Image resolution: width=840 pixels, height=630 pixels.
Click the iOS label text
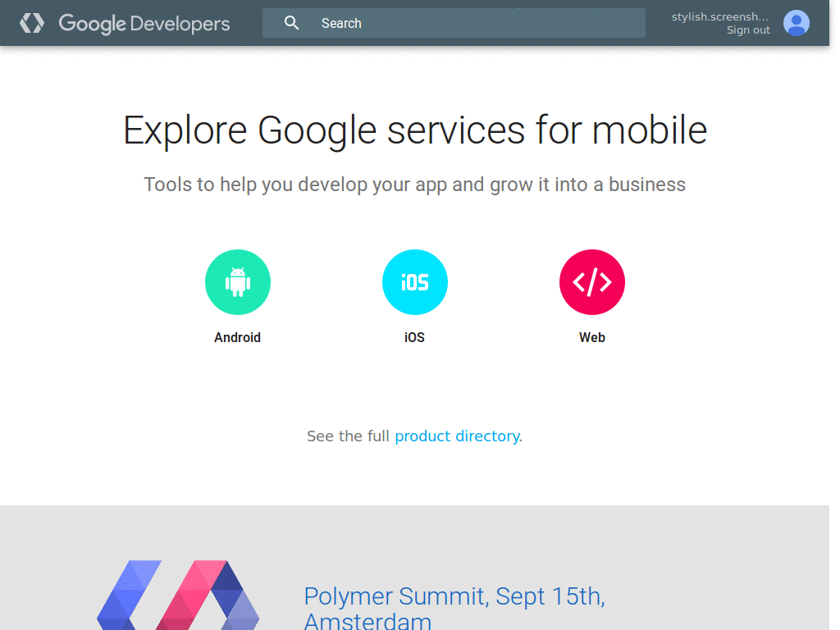[x=414, y=337]
